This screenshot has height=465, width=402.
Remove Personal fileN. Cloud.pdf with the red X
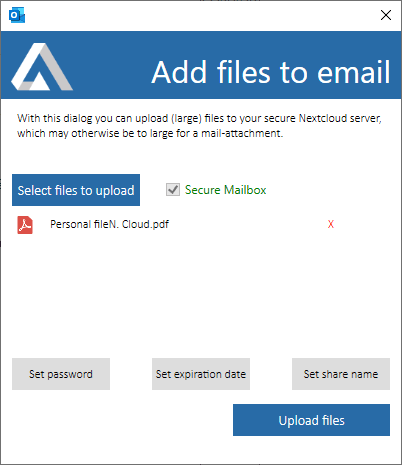pos(330,224)
